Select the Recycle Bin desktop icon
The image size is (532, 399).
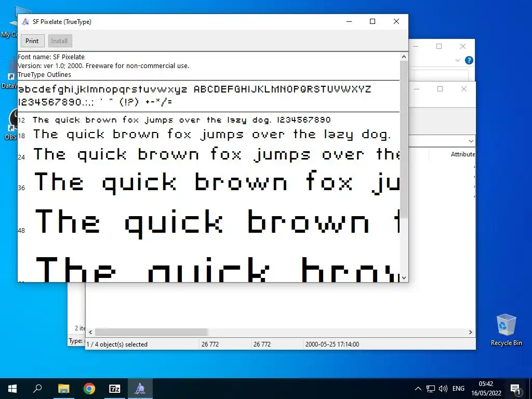click(506, 330)
